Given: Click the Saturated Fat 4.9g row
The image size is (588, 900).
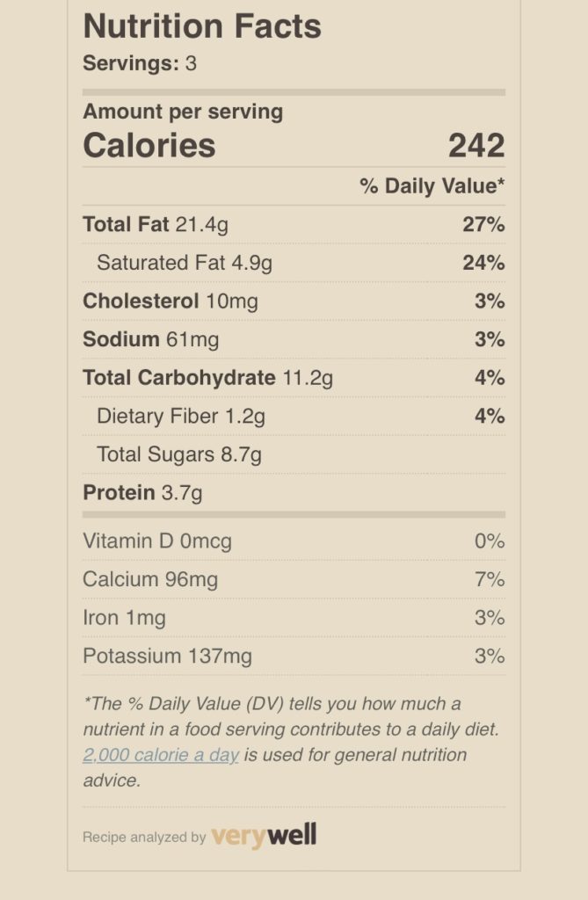Looking at the screenshot, I should 294,263.
